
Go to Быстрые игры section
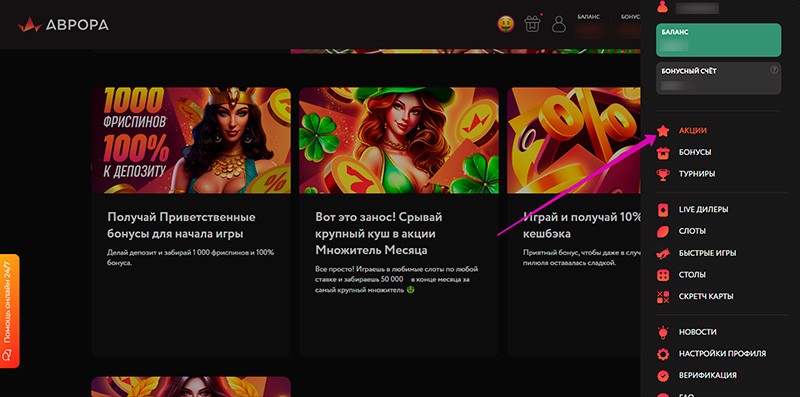tap(707, 253)
